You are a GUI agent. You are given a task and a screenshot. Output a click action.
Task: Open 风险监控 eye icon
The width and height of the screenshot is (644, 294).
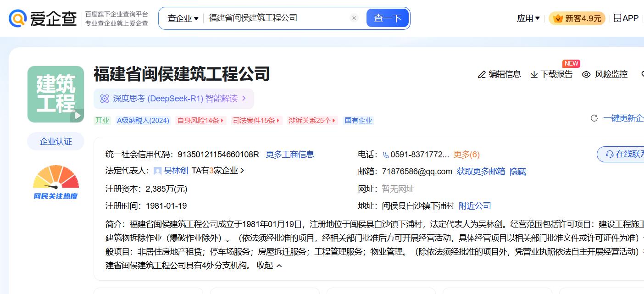586,74
